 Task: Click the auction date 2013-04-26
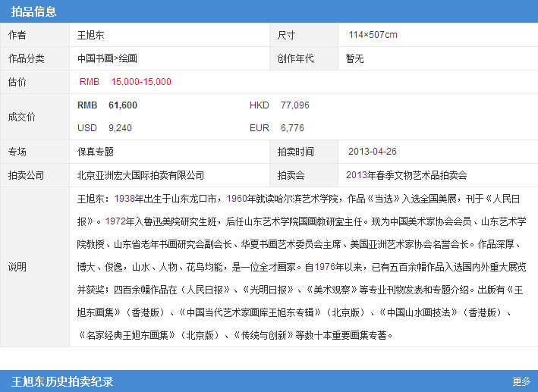point(372,152)
